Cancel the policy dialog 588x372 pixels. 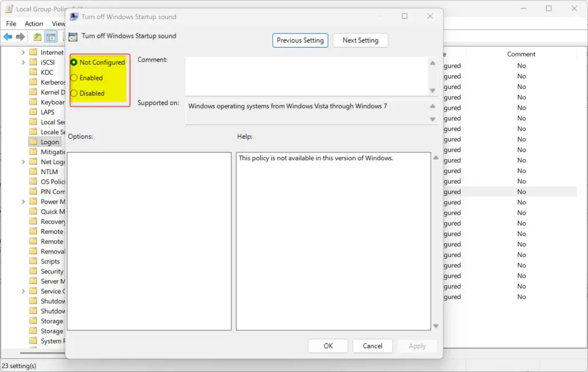(372, 346)
